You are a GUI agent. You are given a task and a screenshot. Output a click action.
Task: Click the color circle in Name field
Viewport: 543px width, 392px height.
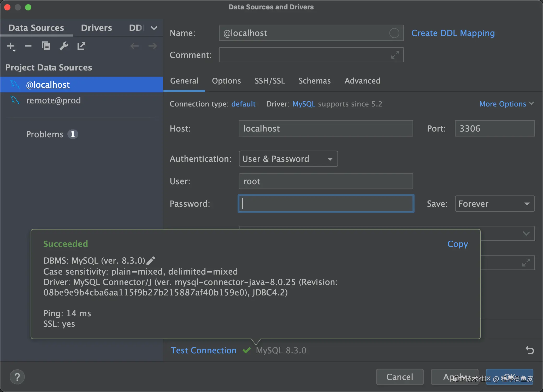394,33
